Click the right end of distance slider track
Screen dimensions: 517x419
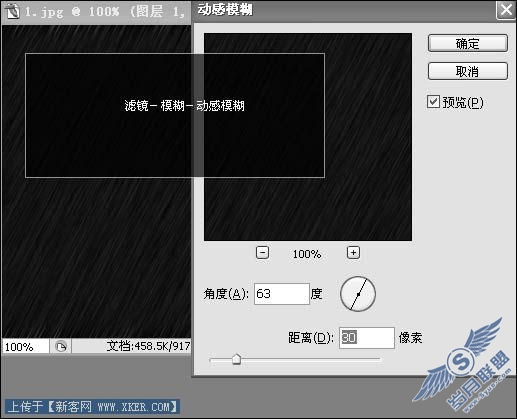point(378,359)
